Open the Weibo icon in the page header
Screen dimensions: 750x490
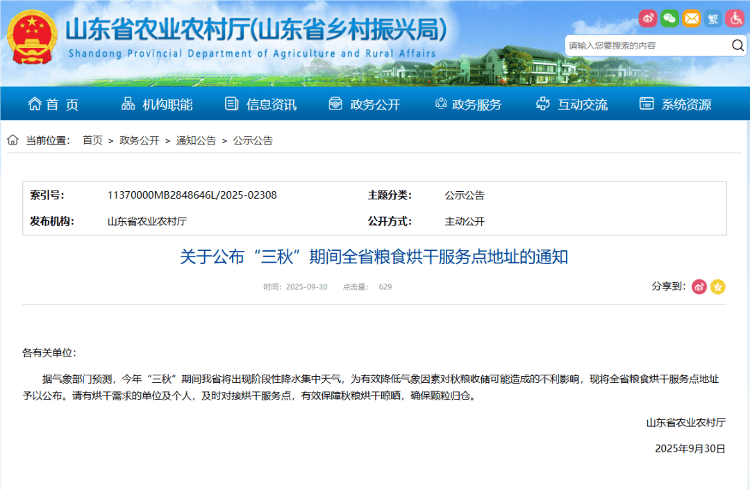[648, 18]
